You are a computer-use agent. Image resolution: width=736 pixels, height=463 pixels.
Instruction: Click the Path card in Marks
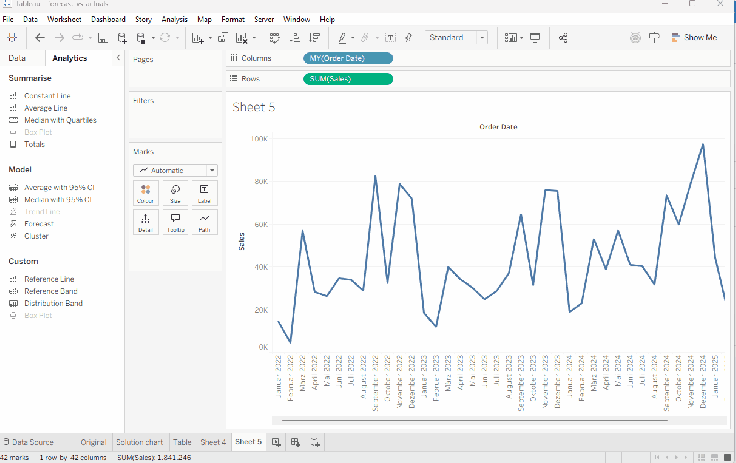(x=204, y=221)
